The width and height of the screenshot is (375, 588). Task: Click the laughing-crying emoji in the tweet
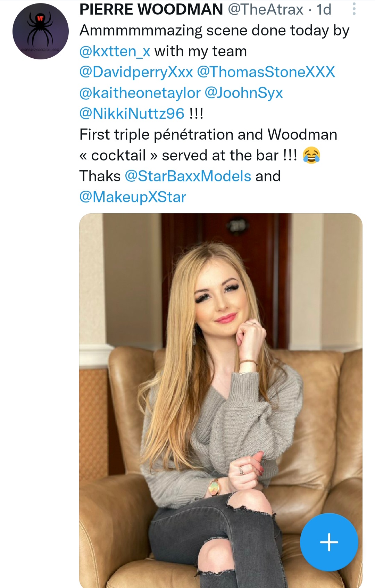point(311,156)
